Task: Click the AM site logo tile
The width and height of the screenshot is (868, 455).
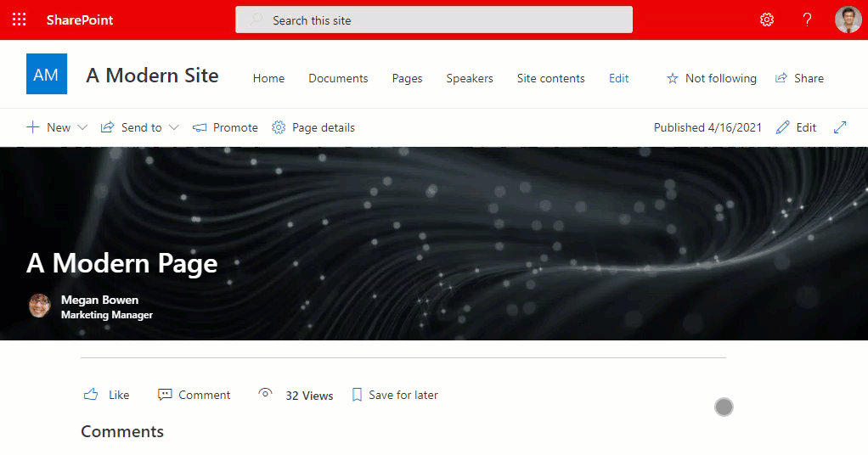Action: (47, 74)
